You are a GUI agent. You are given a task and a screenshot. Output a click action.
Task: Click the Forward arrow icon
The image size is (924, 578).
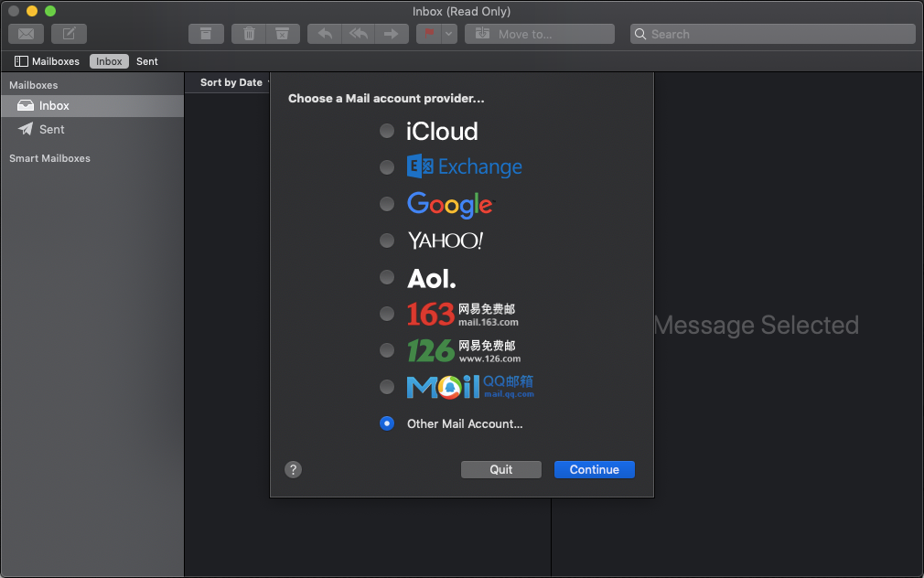point(392,34)
